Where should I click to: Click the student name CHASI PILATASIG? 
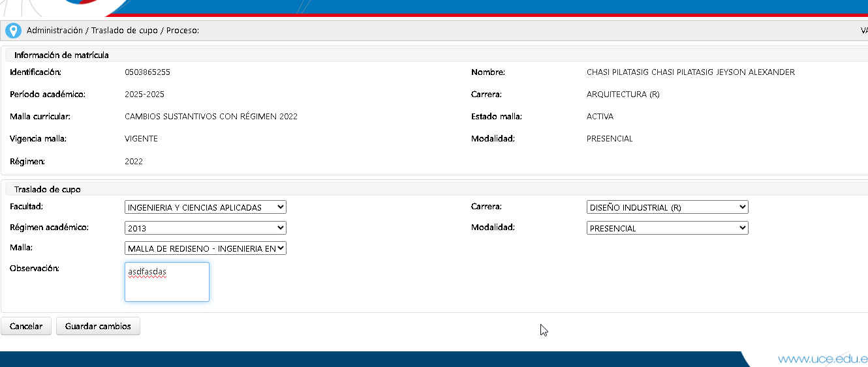pyautogui.click(x=690, y=72)
